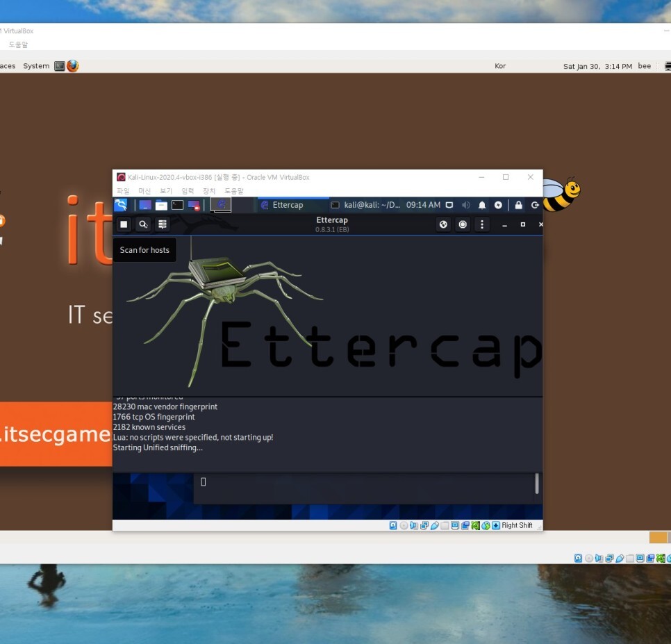Click the USB status icon in Kali VM status bar
This screenshot has height=644, width=671.
coord(434,525)
